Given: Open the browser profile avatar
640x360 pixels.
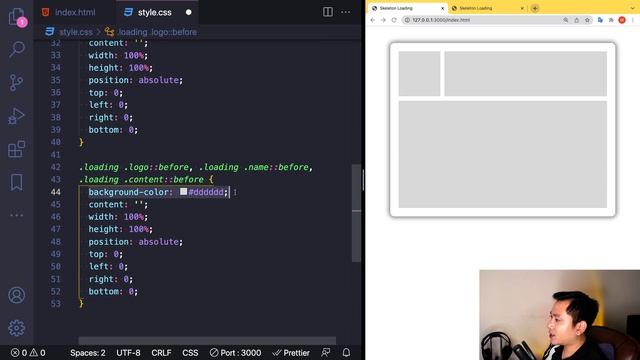Looking at the screenshot, I should click(x=622, y=20).
